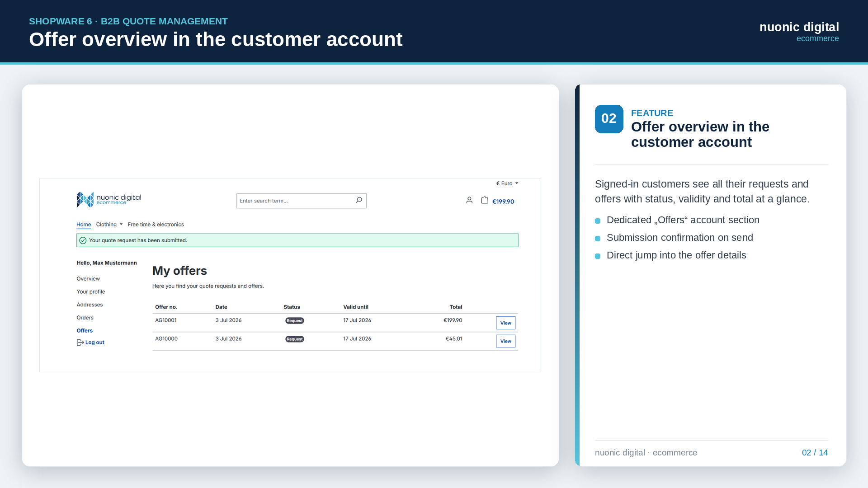Select Offers in account sidebar
868x488 pixels.
point(85,331)
